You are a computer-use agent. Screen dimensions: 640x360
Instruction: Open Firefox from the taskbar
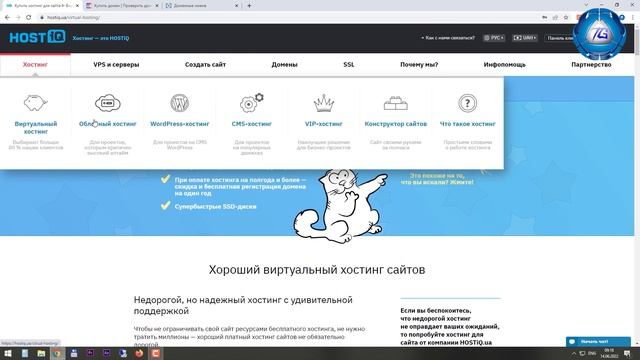click(139, 353)
